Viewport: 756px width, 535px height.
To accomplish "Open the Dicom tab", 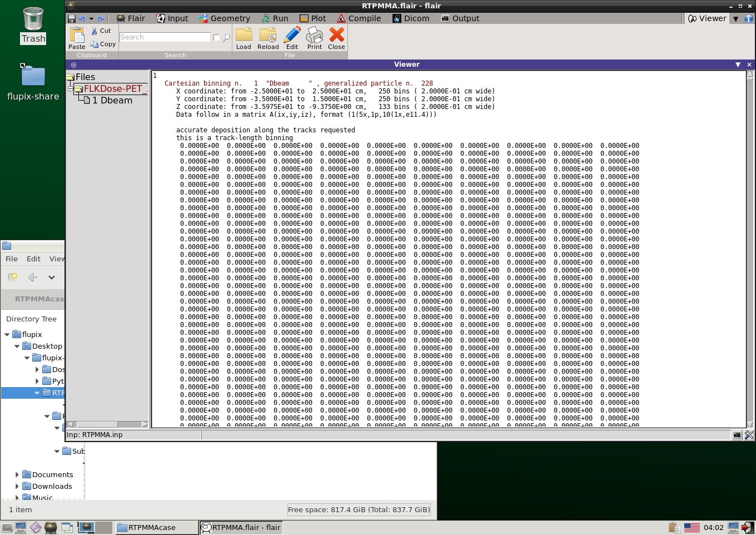I will coord(411,18).
